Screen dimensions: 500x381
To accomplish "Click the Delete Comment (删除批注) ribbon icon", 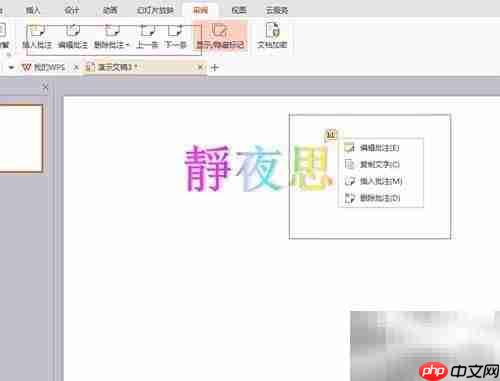I will point(112,31).
